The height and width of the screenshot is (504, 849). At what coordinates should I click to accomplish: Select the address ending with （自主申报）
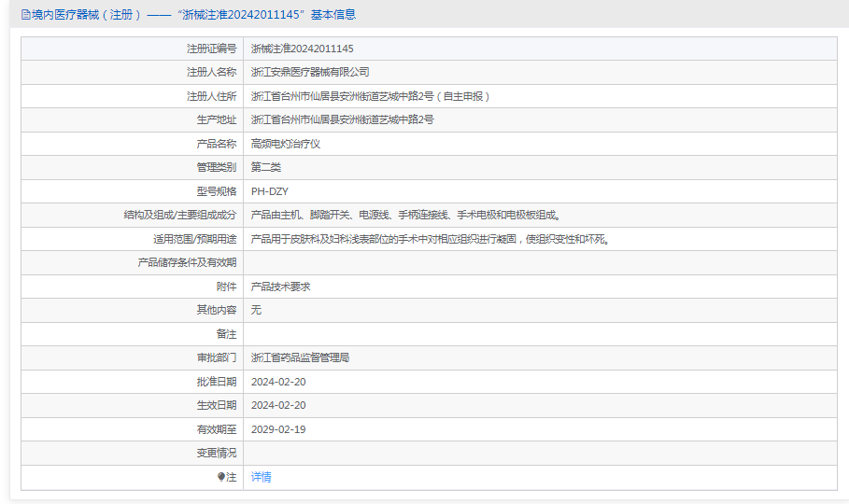[371, 96]
